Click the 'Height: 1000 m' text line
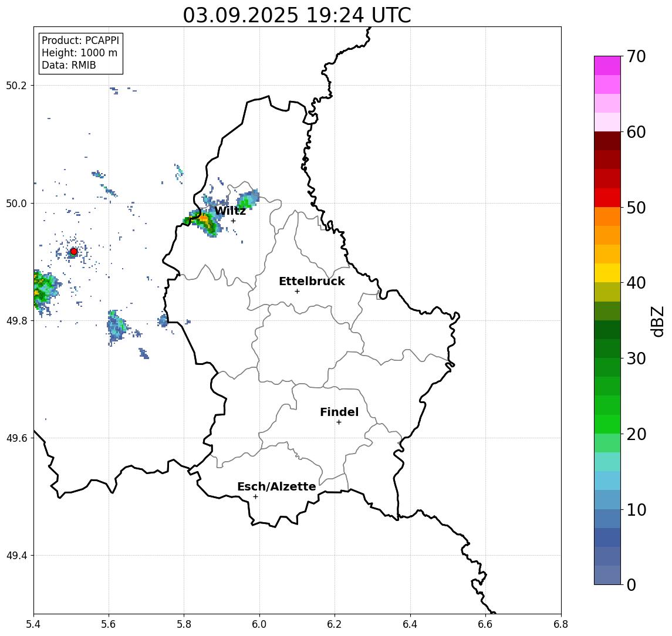 (x=79, y=53)
